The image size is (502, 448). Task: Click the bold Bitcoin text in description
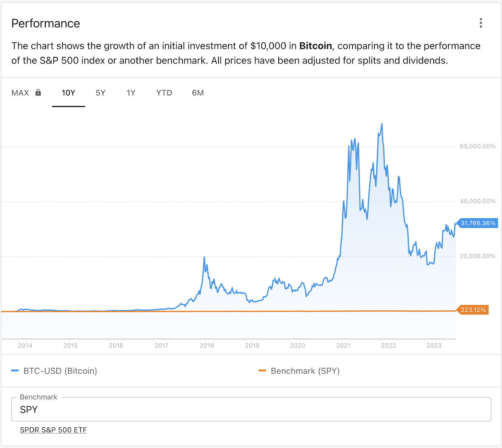[x=315, y=46]
